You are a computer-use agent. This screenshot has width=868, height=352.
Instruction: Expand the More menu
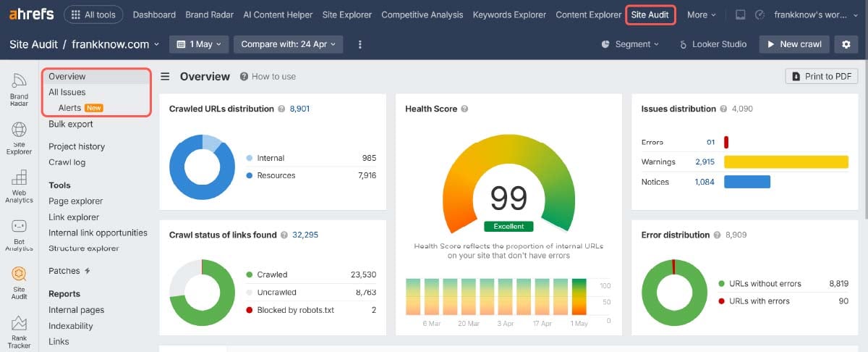coord(701,14)
